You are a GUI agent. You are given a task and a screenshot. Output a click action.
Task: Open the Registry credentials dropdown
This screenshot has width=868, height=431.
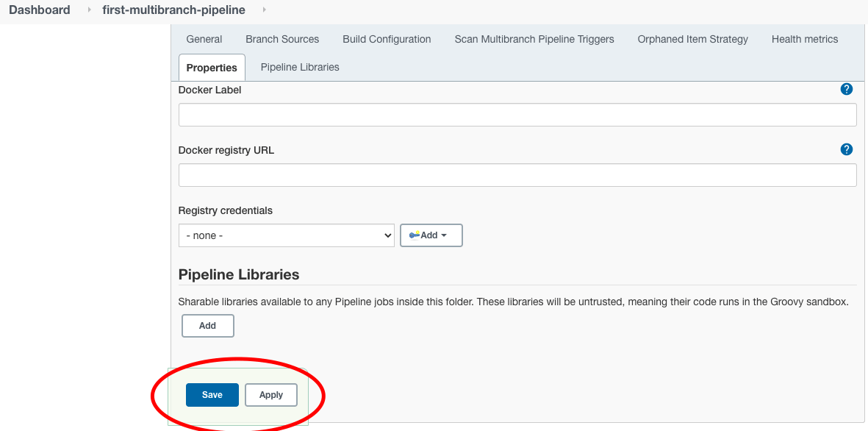286,235
